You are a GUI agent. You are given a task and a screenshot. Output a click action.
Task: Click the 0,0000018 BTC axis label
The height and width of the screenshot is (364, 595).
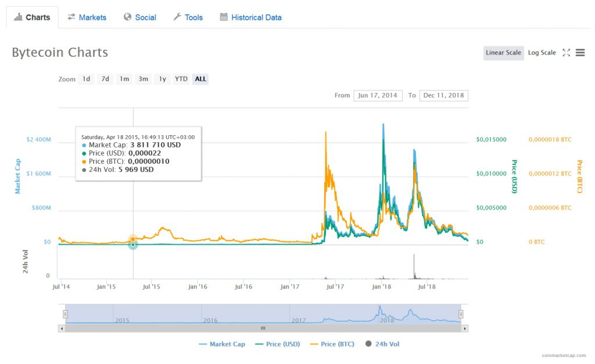[x=550, y=139]
